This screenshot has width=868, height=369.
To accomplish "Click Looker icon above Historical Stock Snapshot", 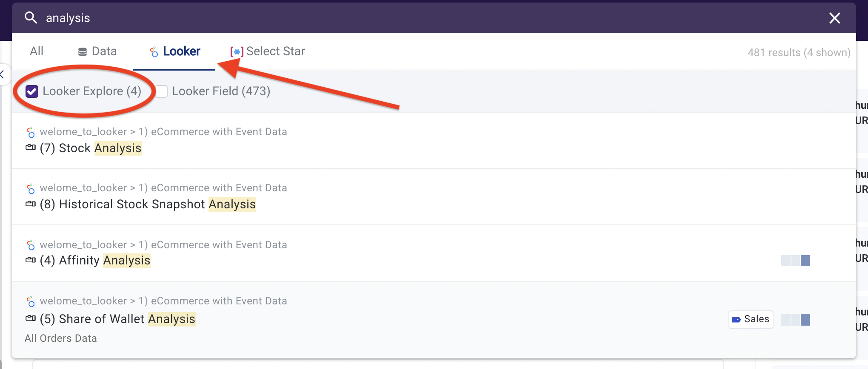I will (31, 188).
